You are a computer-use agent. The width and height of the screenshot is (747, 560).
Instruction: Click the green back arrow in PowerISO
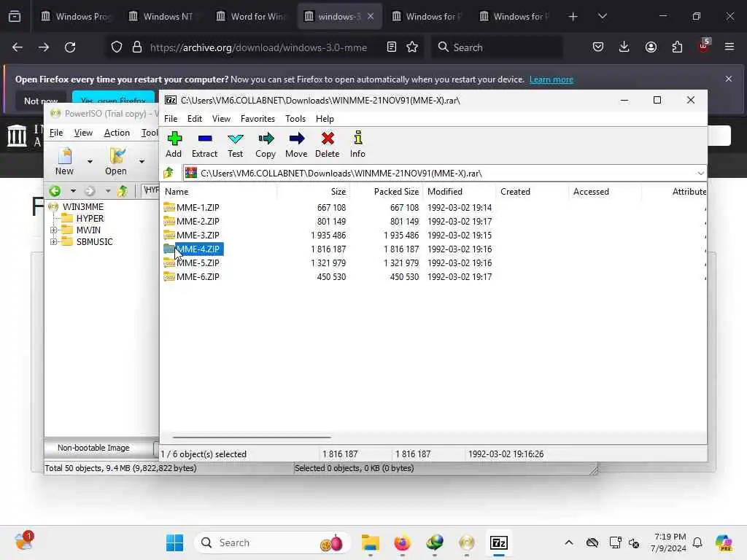point(55,191)
